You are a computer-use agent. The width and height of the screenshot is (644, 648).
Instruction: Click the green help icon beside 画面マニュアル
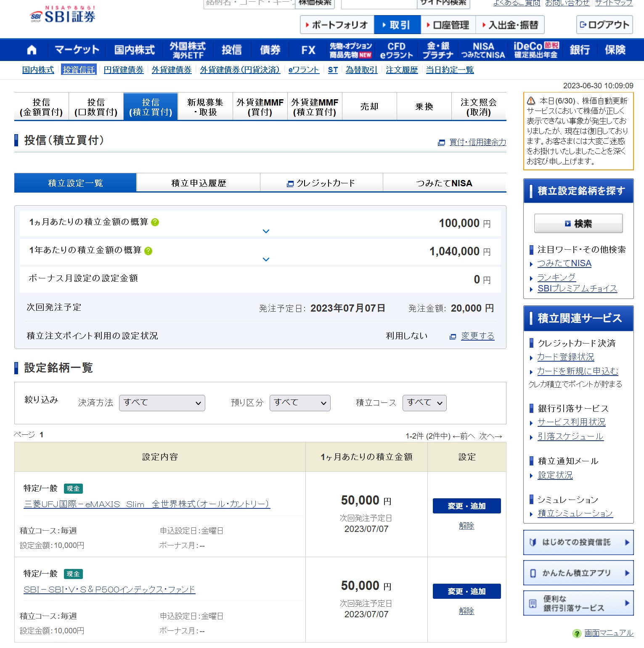pyautogui.click(x=577, y=633)
